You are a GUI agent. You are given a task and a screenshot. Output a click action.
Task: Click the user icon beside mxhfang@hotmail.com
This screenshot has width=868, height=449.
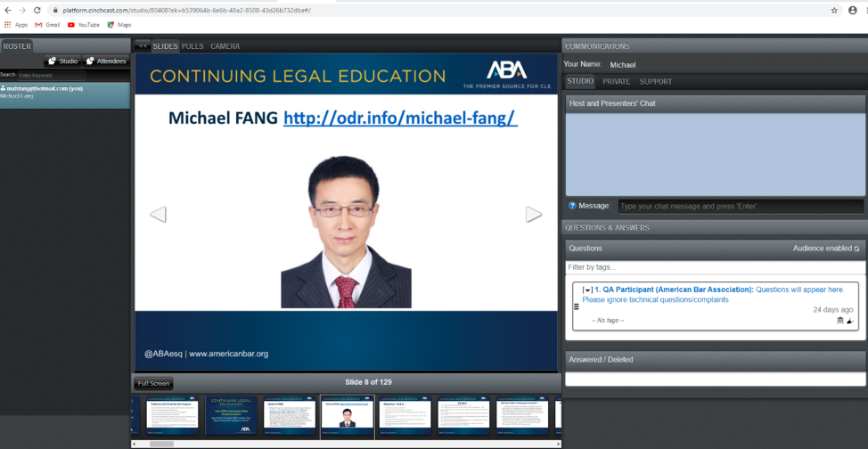click(x=4, y=88)
